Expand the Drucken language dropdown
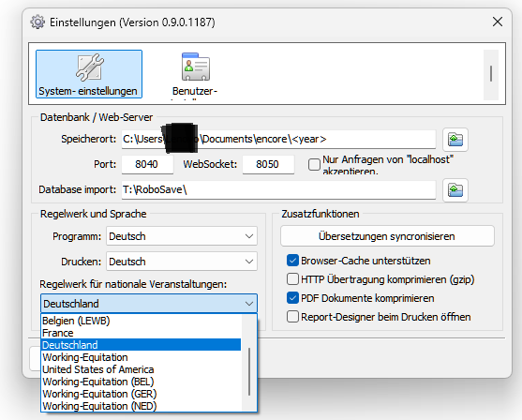 182,262
